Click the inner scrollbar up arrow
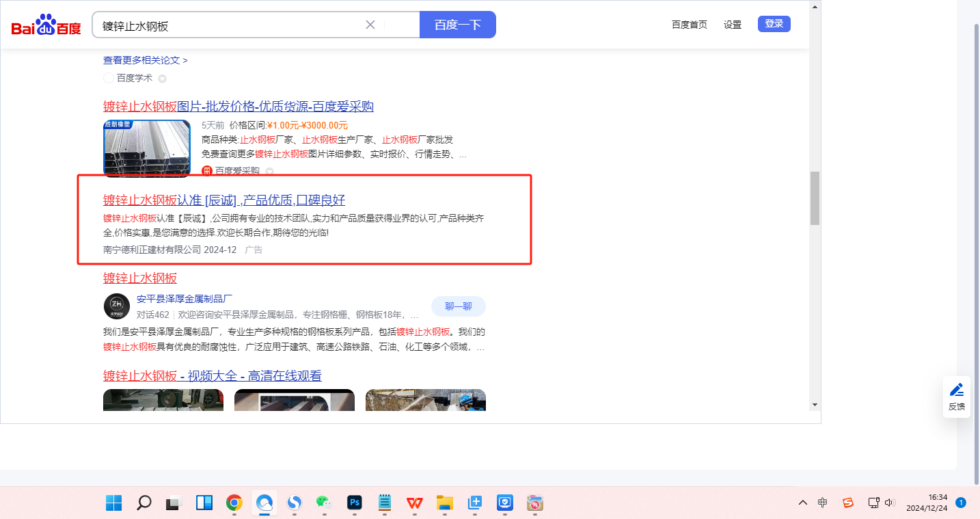Screen dimensions: 980x519 pyautogui.click(x=815, y=7)
